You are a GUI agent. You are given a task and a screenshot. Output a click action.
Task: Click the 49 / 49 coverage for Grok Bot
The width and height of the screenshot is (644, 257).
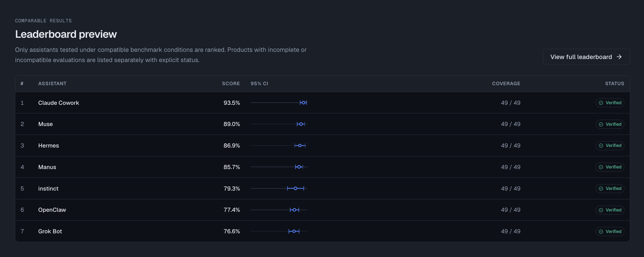[511, 231]
